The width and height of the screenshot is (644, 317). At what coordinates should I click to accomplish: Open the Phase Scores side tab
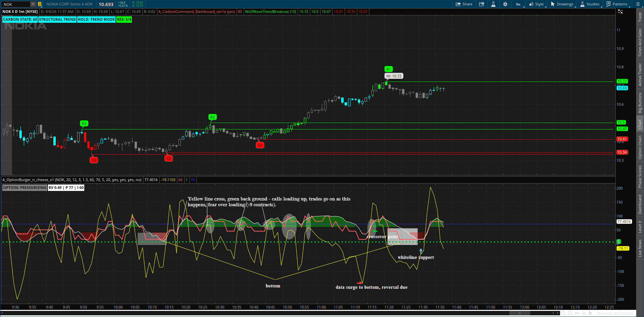pos(640,177)
